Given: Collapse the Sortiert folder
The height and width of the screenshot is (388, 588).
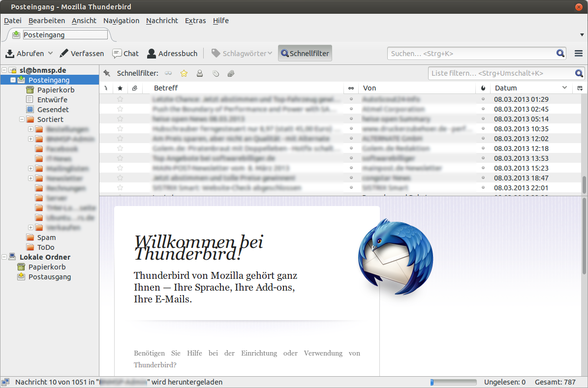Looking at the screenshot, I should click(x=22, y=119).
